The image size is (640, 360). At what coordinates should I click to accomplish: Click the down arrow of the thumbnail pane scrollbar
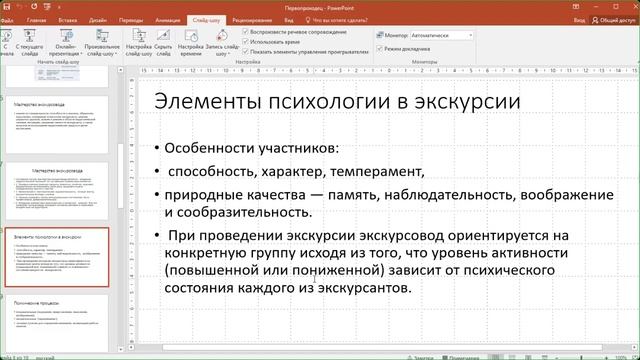coord(120,349)
